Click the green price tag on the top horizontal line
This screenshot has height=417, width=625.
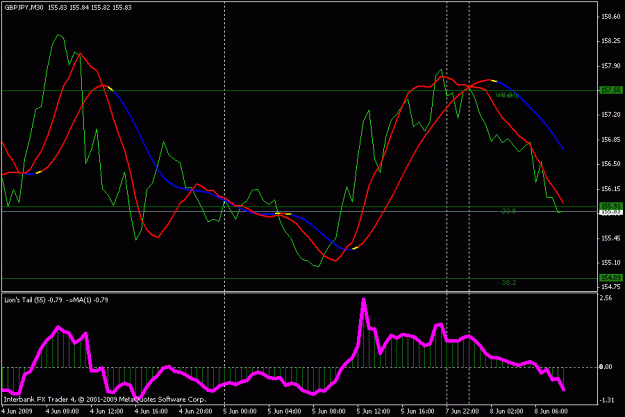611,90
